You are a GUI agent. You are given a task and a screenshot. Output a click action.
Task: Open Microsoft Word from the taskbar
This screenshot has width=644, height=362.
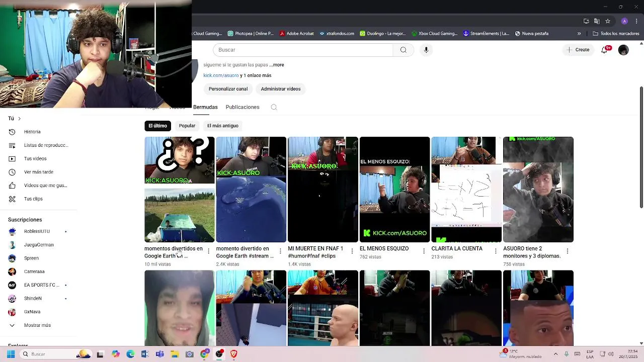tap(145, 354)
